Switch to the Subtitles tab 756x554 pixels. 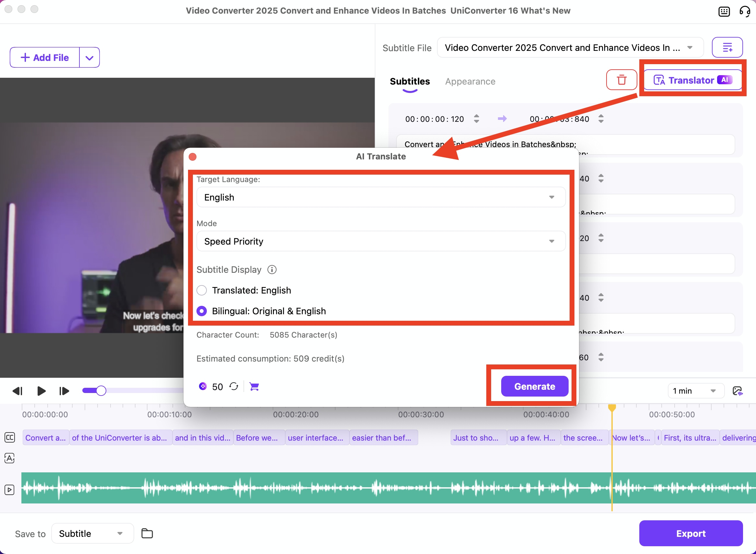pos(409,81)
